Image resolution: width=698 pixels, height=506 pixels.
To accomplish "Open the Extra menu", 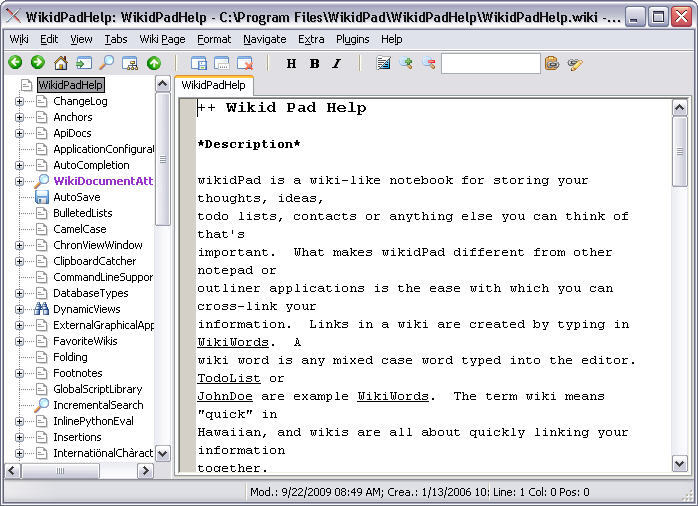I will tap(311, 39).
